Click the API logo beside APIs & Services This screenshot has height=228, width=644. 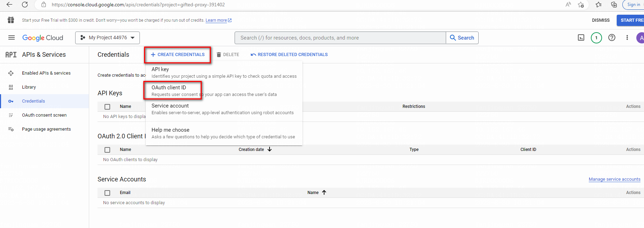(x=11, y=55)
